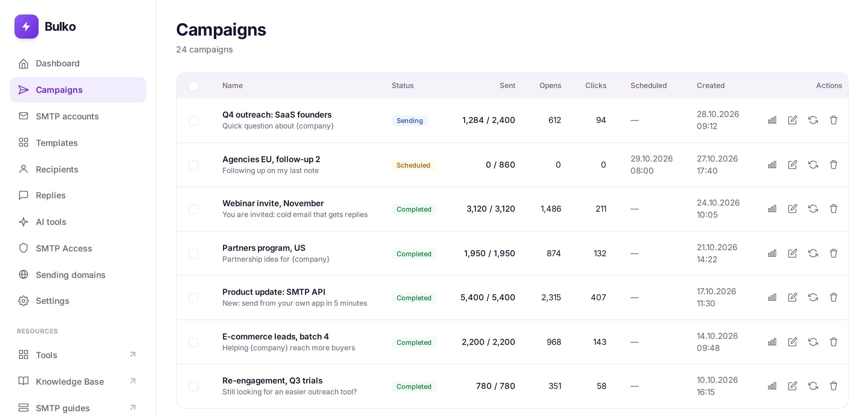The width and height of the screenshot is (868, 416).
Task: Open stats for Re-engagement, Q3 trials
Action: coord(772,386)
